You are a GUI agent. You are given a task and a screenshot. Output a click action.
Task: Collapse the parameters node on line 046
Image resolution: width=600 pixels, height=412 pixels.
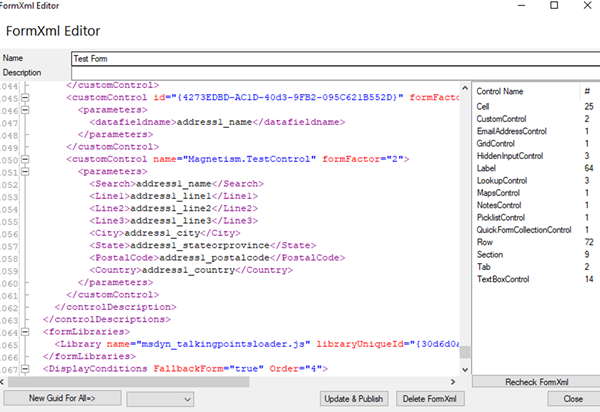26,110
